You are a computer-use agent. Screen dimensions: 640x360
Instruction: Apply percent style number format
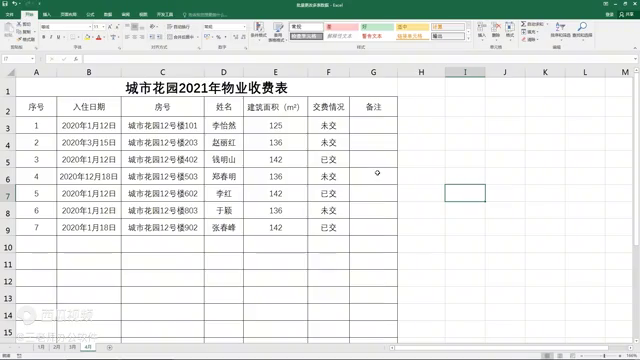(218, 37)
